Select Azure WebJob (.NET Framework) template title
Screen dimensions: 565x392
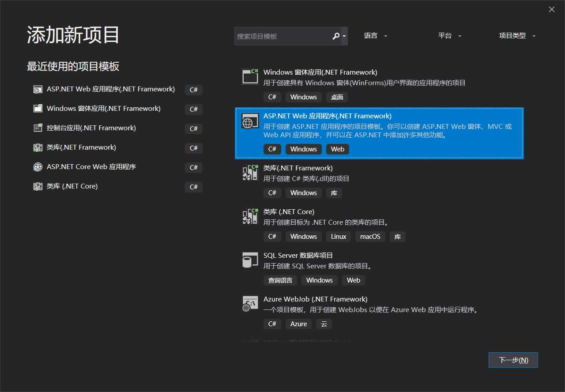[x=316, y=299]
